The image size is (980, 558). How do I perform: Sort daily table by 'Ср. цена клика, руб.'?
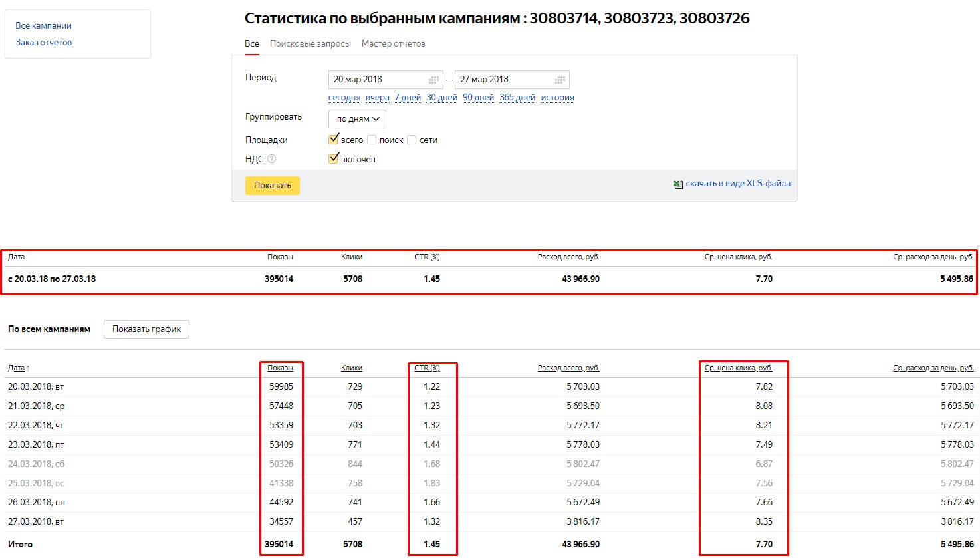(739, 368)
